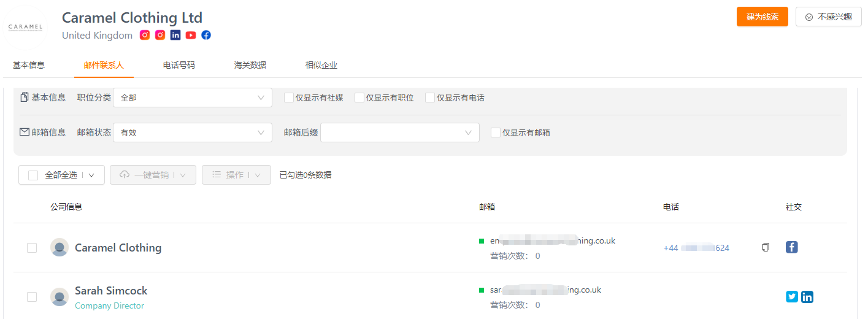Open the Facebook icon in the company header
Viewport: 868px width, 319px height.
(x=206, y=35)
